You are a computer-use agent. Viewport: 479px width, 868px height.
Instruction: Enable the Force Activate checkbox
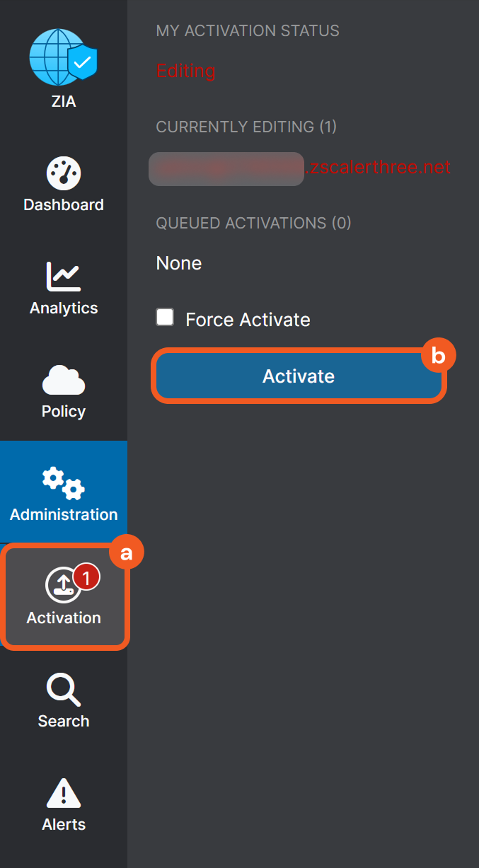pyautogui.click(x=165, y=317)
